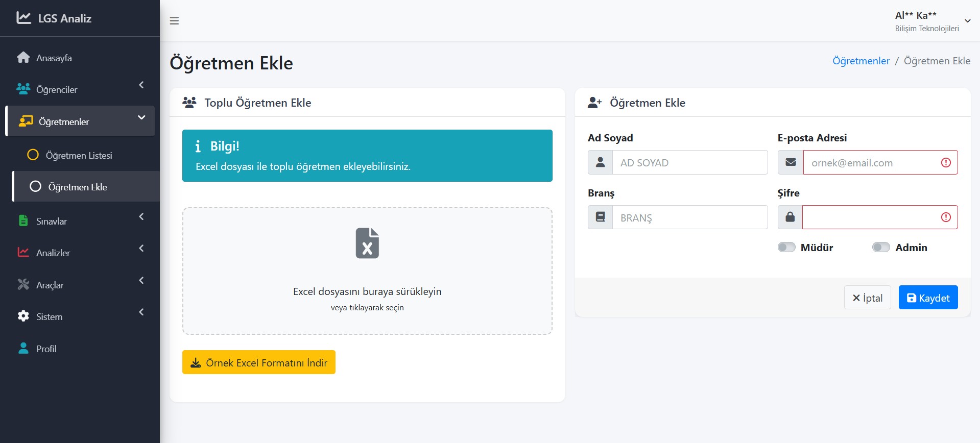Expand the Sınavlar menu chevron

click(x=141, y=217)
